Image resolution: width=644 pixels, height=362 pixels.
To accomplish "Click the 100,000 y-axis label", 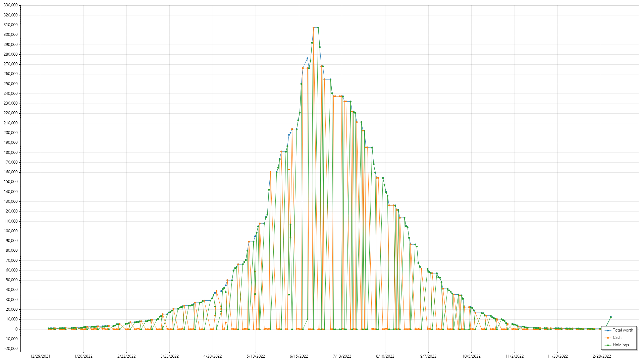I will point(11,231).
